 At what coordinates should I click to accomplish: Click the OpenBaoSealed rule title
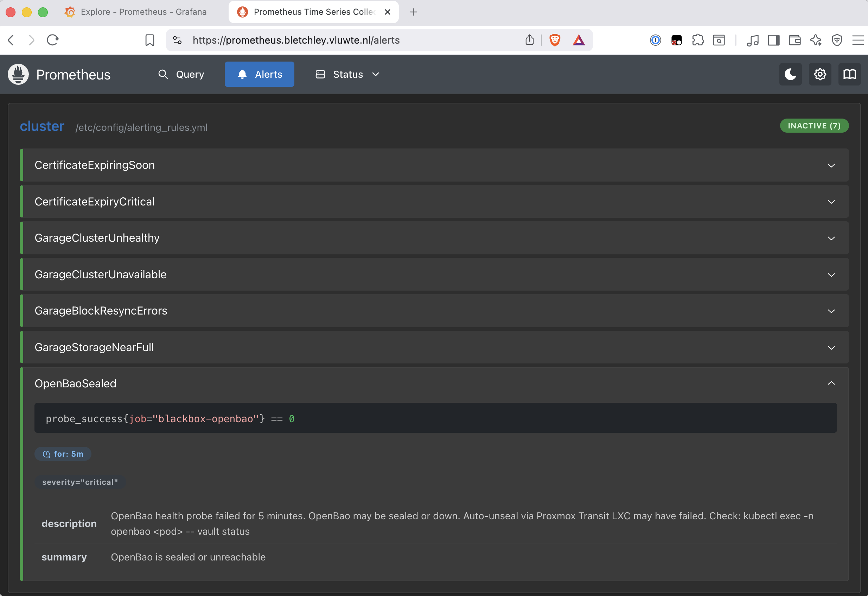pyautogui.click(x=76, y=384)
